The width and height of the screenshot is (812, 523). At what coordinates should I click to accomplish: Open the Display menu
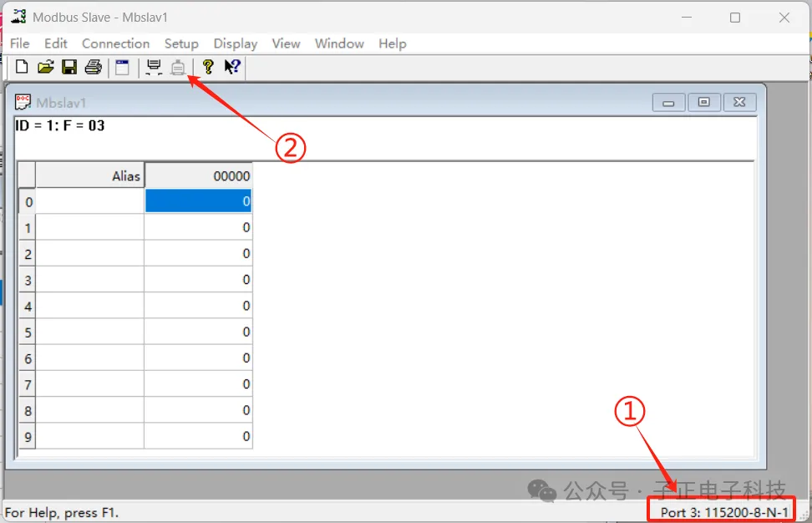coord(235,43)
